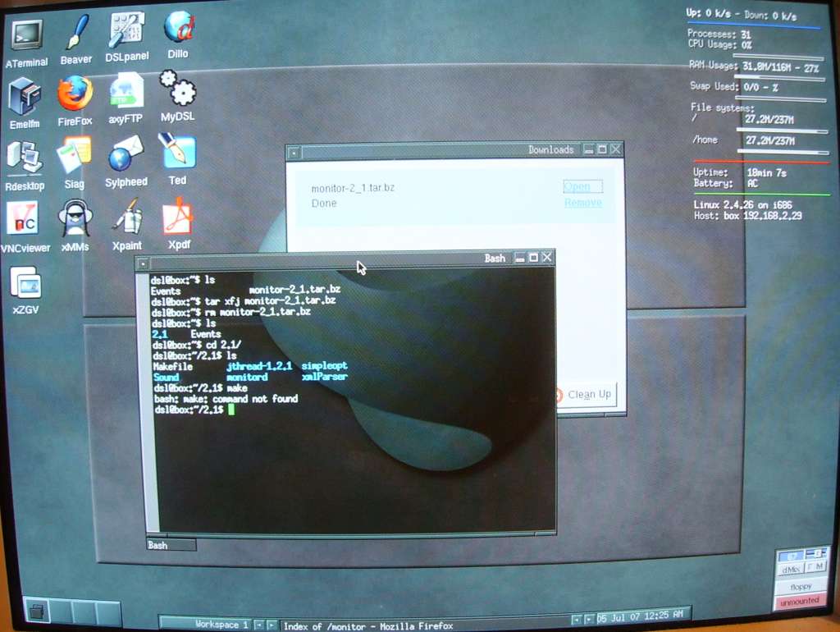Viewport: 840px width, 632px height.
Task: Click the Remove link in Downloads
Action: tap(582, 203)
